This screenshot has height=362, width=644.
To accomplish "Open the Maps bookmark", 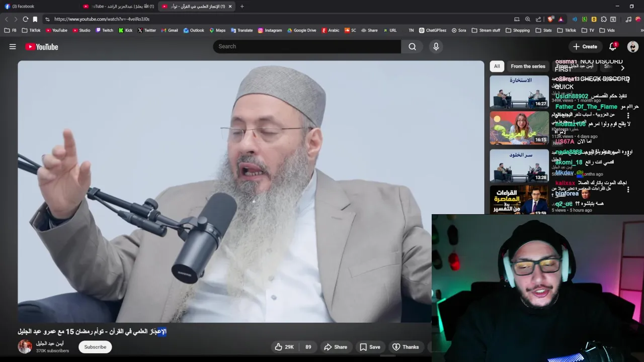I will (x=217, y=30).
